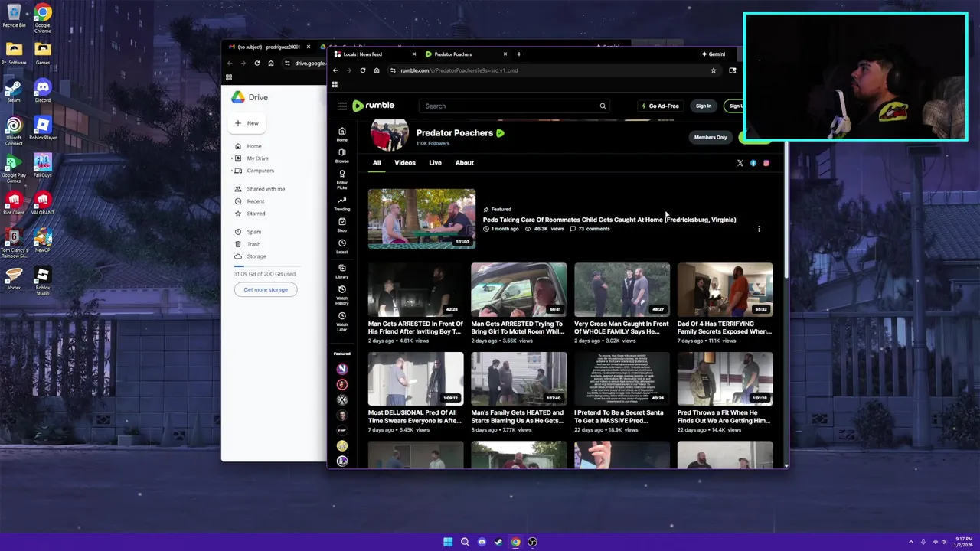The height and width of the screenshot is (551, 980).
Task: Open Watch History in the Rumble sidebar
Action: click(x=342, y=295)
